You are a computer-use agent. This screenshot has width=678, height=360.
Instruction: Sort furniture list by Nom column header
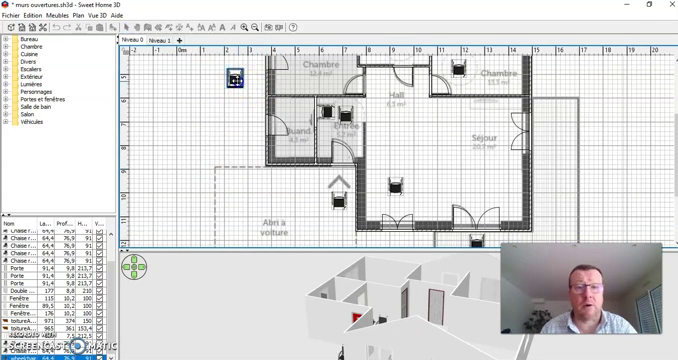click(19, 223)
